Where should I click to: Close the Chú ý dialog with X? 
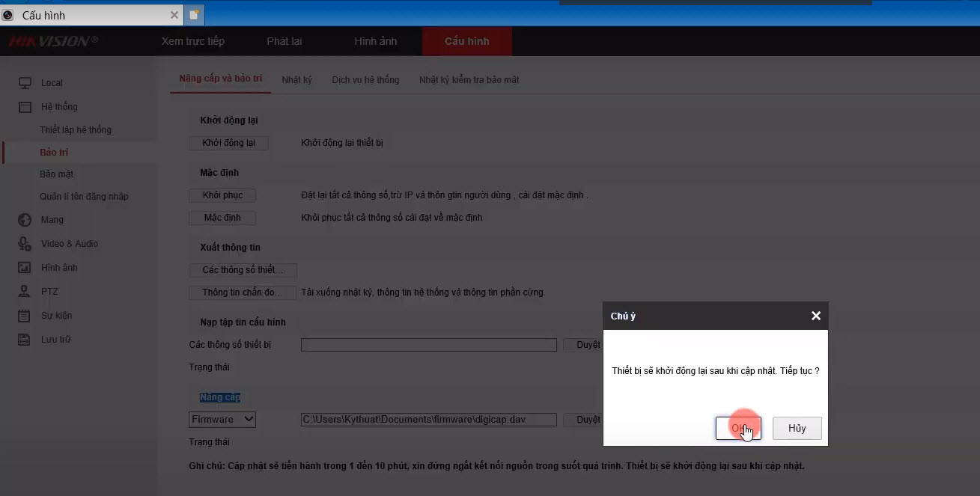815,316
